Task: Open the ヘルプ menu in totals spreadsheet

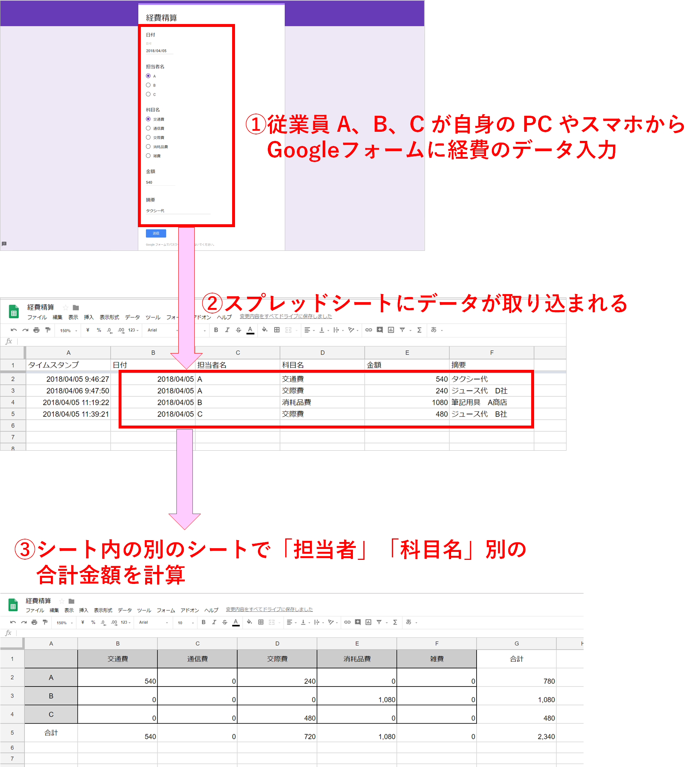Action: pos(211,610)
